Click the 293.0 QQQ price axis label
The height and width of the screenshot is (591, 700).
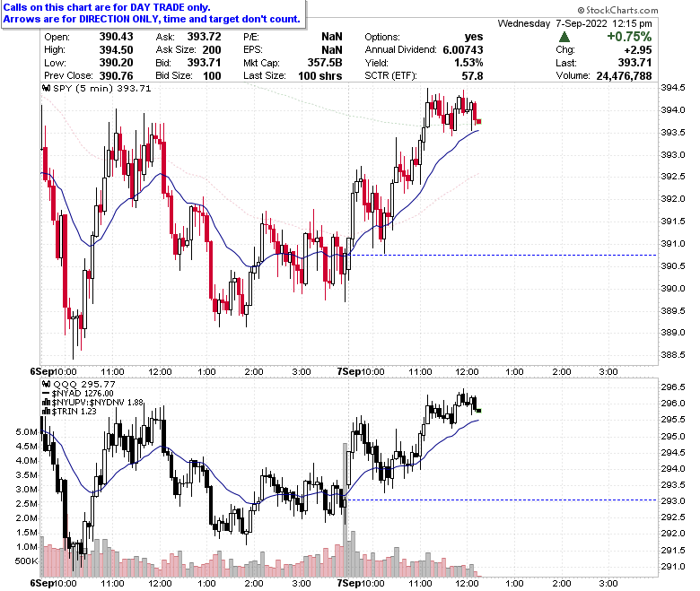tap(673, 501)
